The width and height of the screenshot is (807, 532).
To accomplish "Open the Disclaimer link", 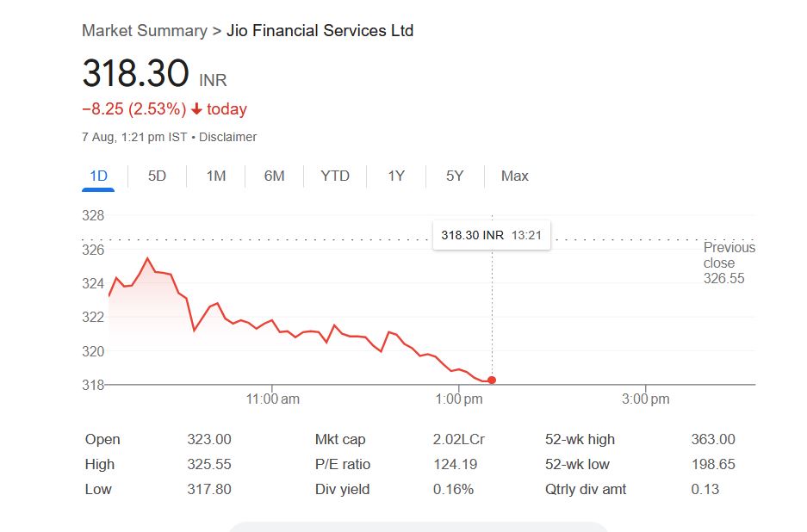I will tap(228, 137).
